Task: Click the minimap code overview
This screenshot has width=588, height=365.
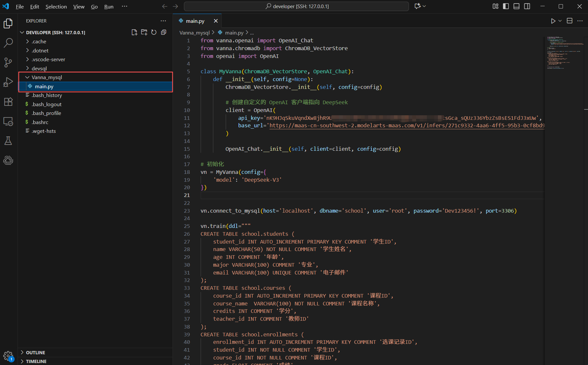Action: (565, 52)
